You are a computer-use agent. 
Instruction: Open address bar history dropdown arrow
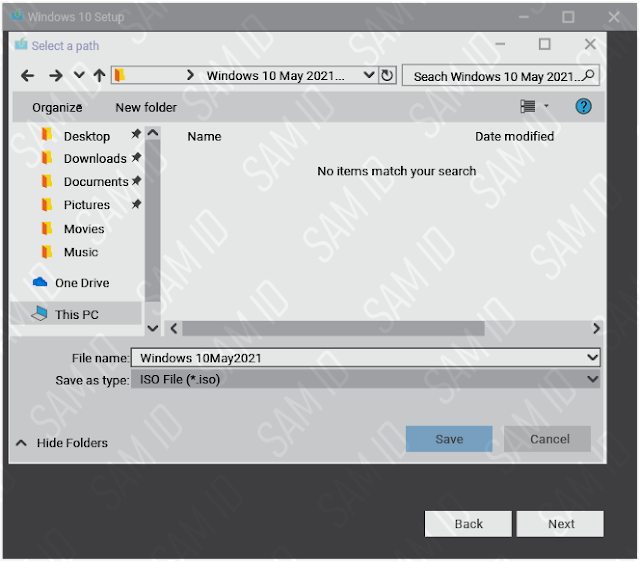369,75
